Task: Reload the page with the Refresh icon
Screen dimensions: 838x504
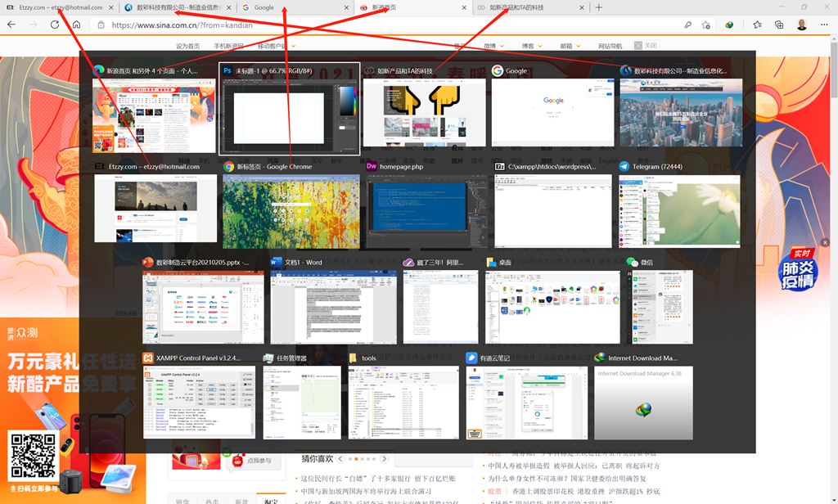Action: [x=55, y=25]
